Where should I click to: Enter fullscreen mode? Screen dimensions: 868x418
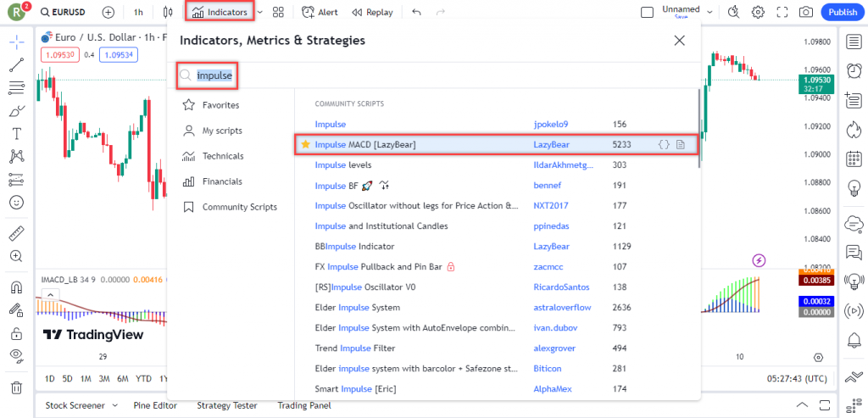tap(782, 12)
